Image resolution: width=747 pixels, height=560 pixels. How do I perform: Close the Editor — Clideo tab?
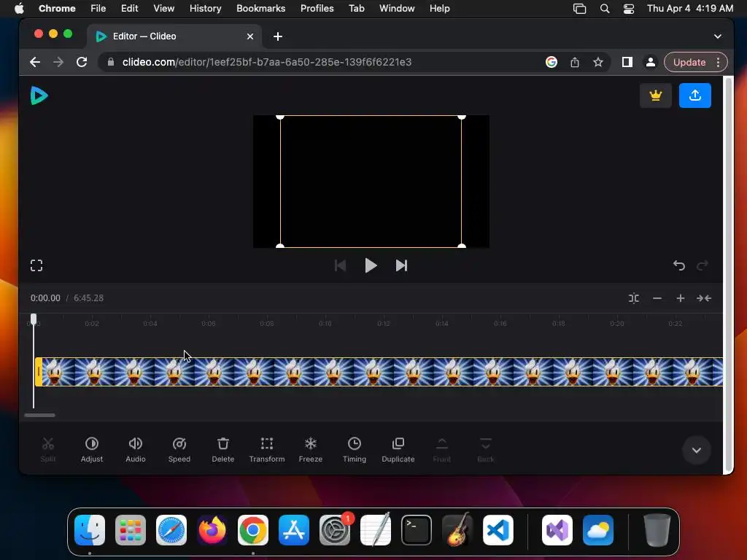250,36
